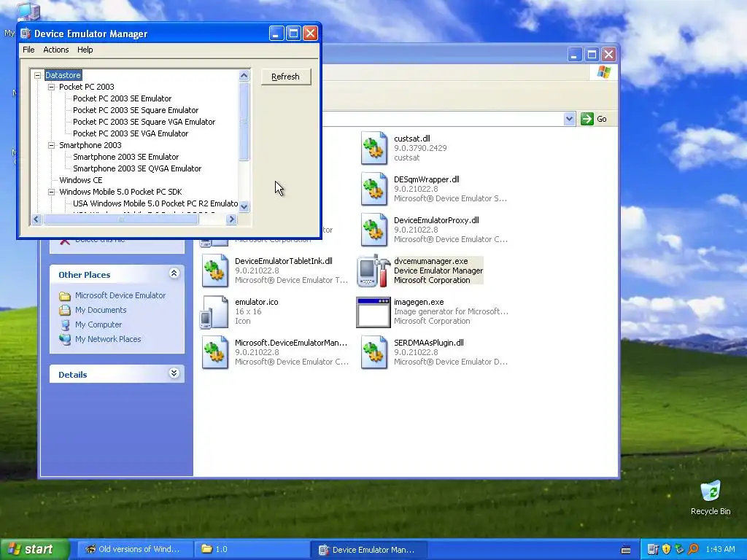Click scroll right arrow in tree view

pyautogui.click(x=232, y=219)
